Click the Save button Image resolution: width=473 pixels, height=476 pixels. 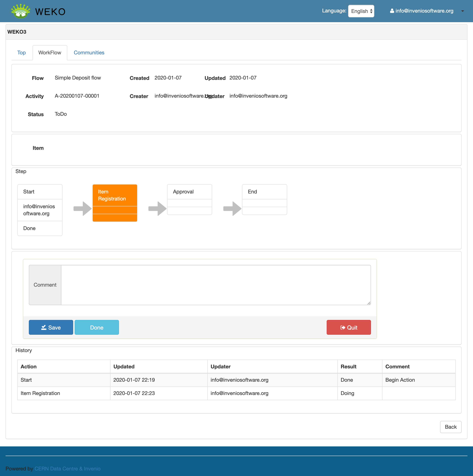(x=51, y=327)
